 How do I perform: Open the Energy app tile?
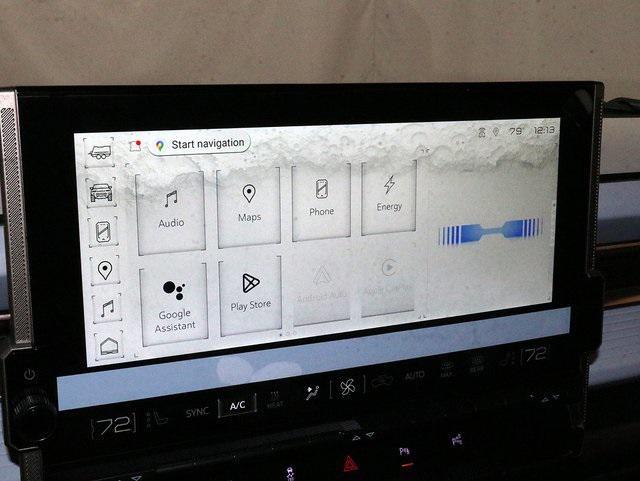click(x=389, y=197)
